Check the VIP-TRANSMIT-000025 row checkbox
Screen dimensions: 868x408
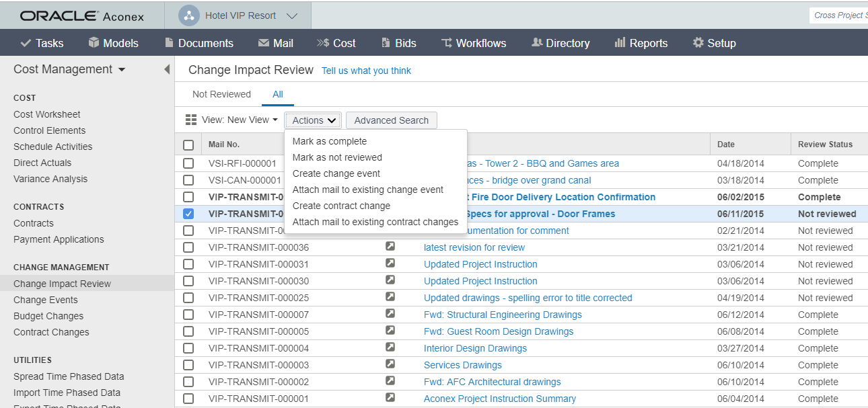(188, 298)
